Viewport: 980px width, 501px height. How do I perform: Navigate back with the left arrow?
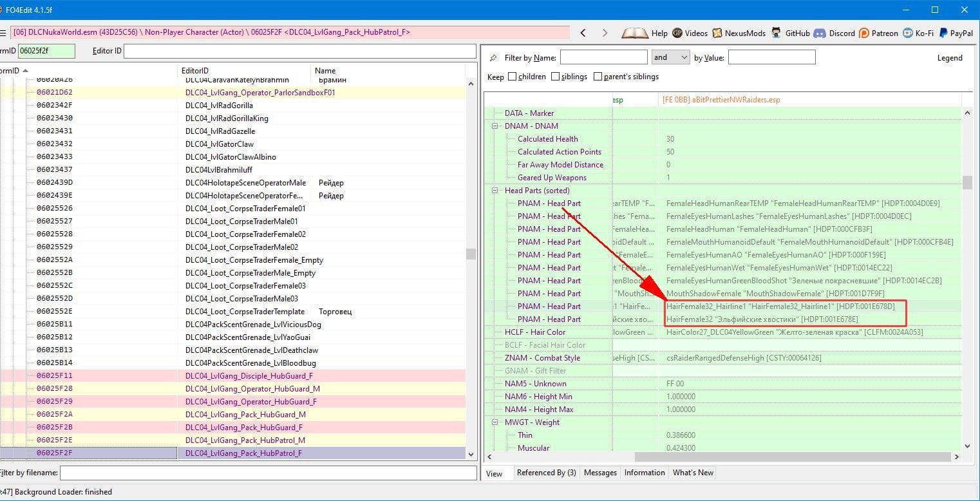click(x=583, y=33)
